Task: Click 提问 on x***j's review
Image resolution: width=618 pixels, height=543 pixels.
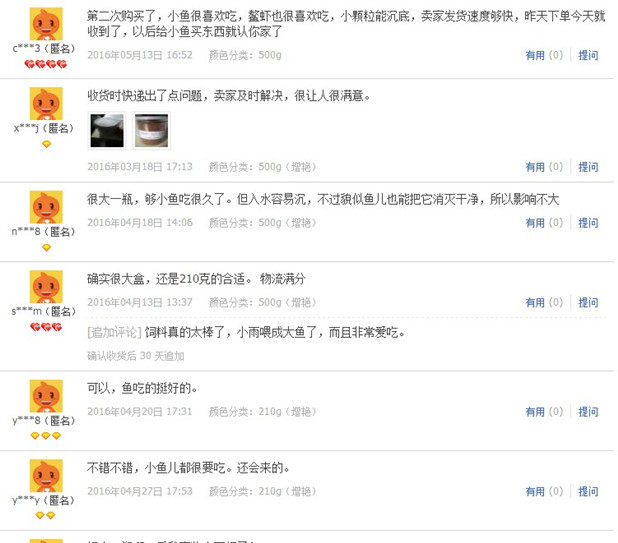Action: pos(588,167)
